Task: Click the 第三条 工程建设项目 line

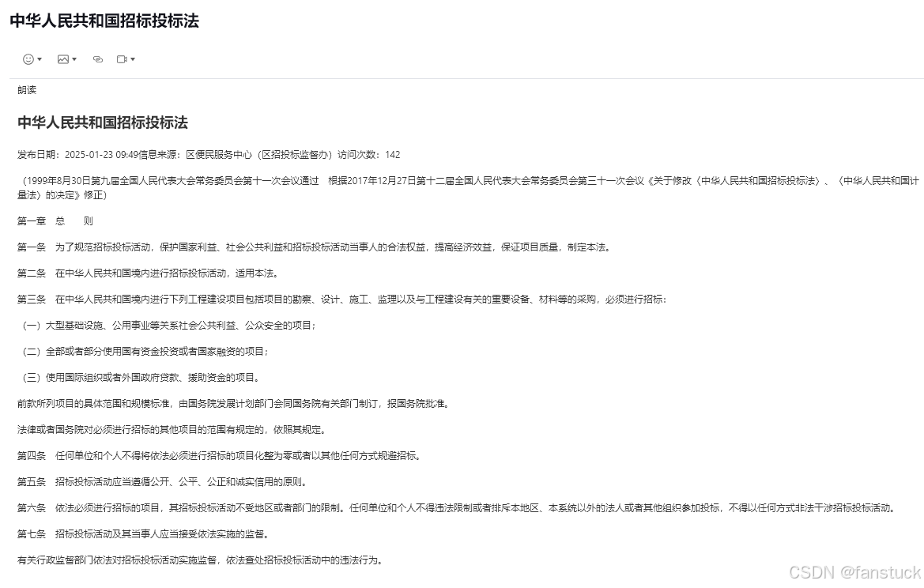Action: click(342, 300)
